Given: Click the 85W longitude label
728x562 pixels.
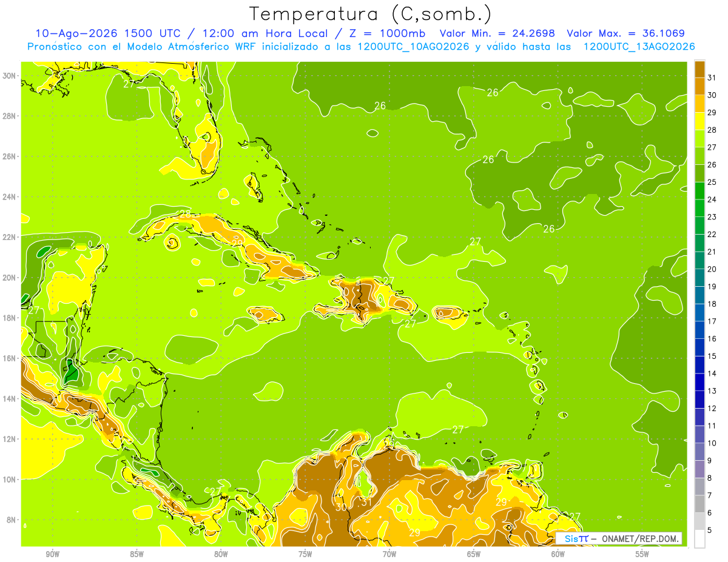Looking at the screenshot, I should (x=137, y=554).
